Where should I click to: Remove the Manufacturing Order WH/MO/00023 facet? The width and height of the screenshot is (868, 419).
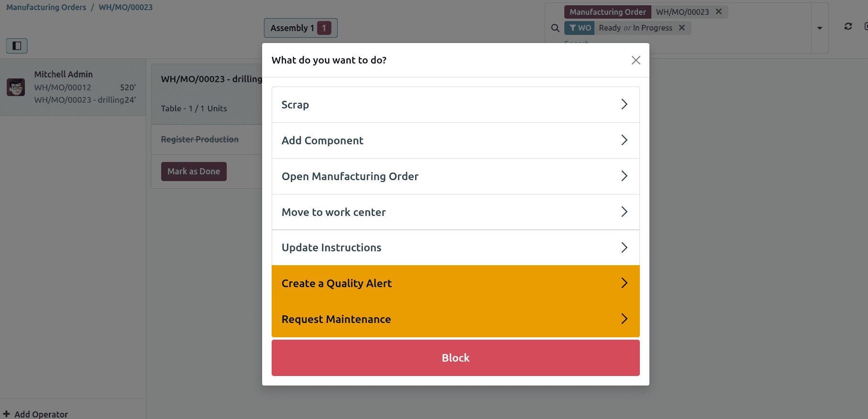coord(718,11)
